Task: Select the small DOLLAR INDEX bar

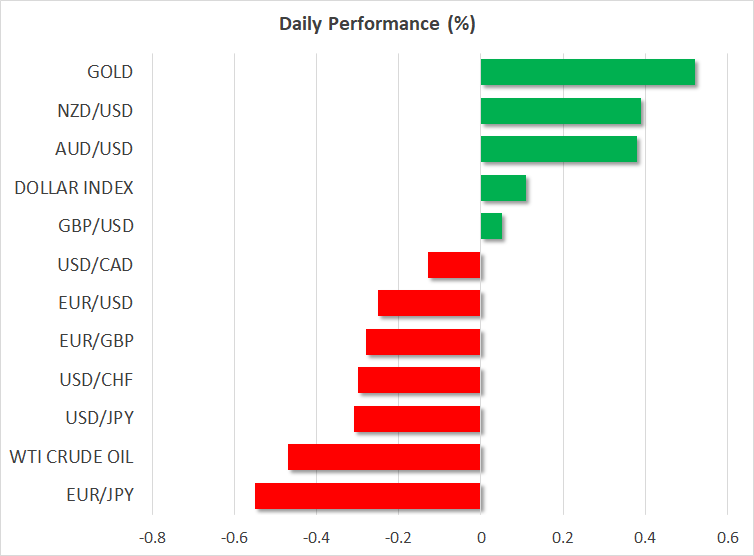Action: [x=503, y=188]
